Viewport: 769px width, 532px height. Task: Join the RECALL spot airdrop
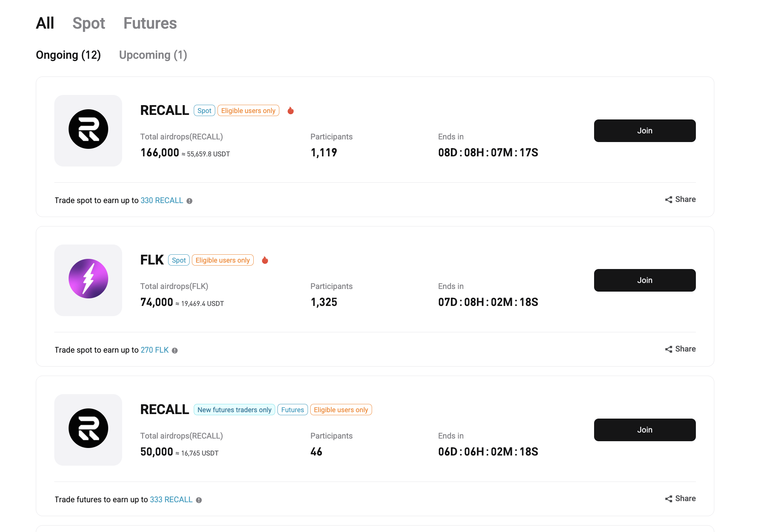[x=645, y=131]
